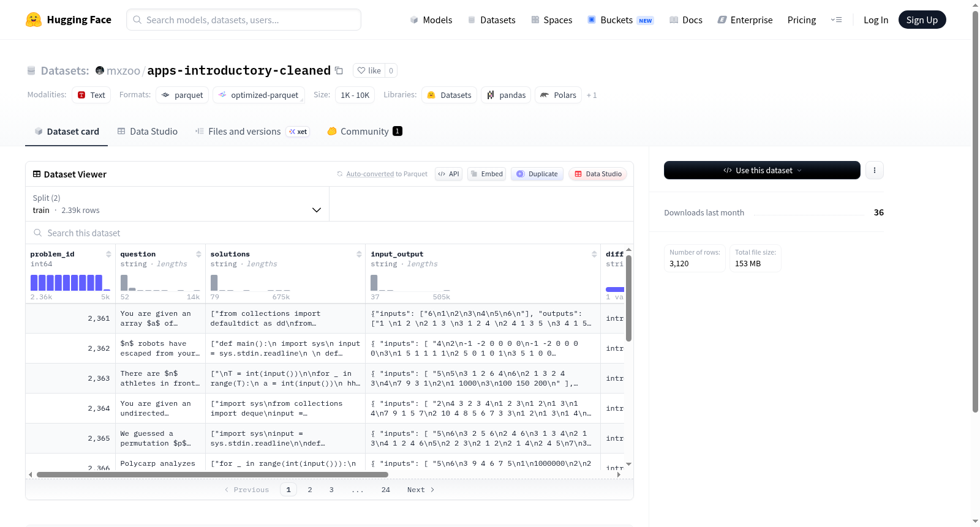980x527 pixels.
Task: Open the Datasets nav item
Action: click(x=492, y=20)
